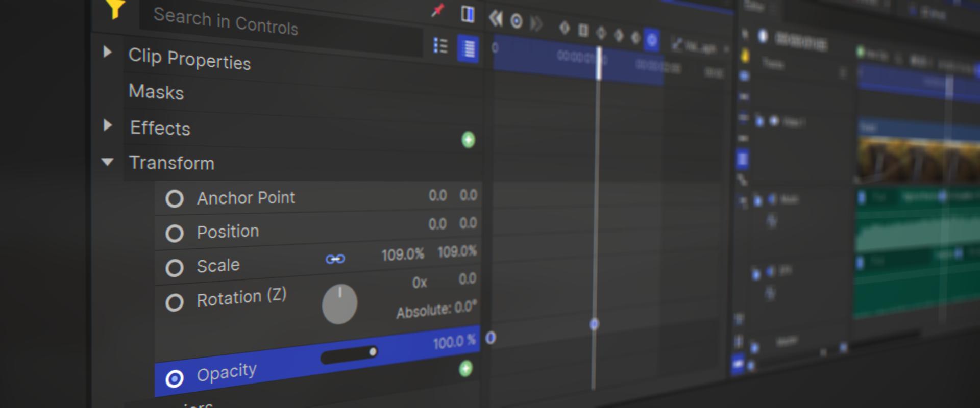The image size is (980, 408).
Task: Unlink the Scale proportions chain icon
Action: [x=335, y=259]
